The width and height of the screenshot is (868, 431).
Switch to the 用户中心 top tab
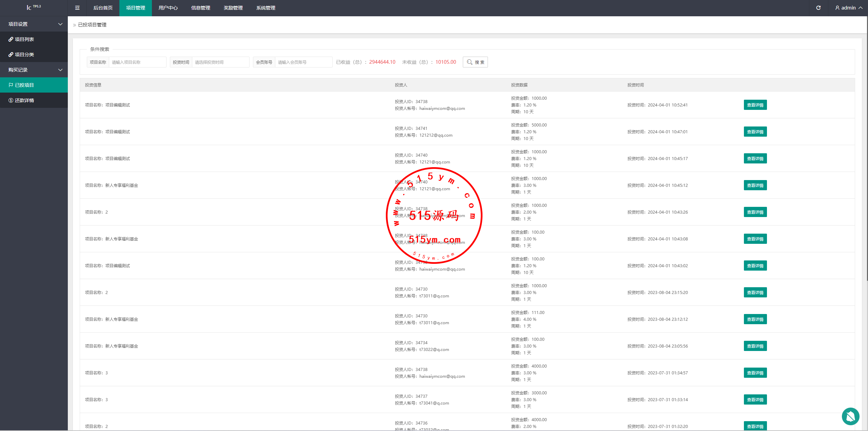pos(168,8)
